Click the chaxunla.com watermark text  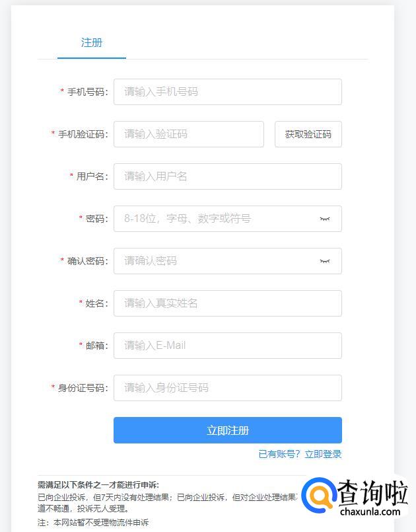[x=370, y=512]
